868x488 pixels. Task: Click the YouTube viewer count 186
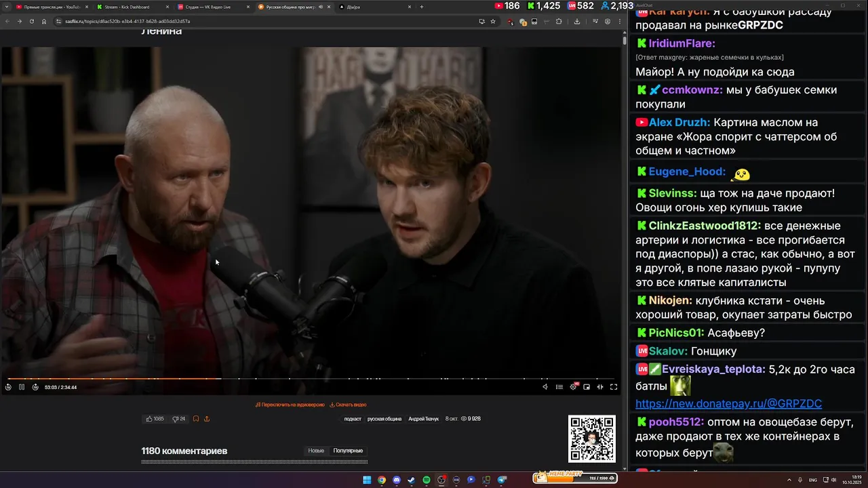pos(507,5)
